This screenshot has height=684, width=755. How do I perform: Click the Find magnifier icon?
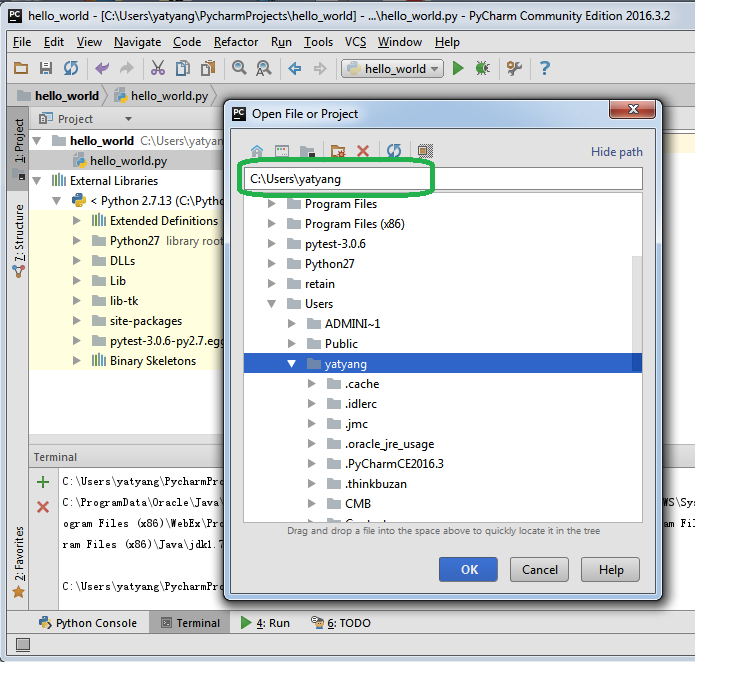coord(239,68)
